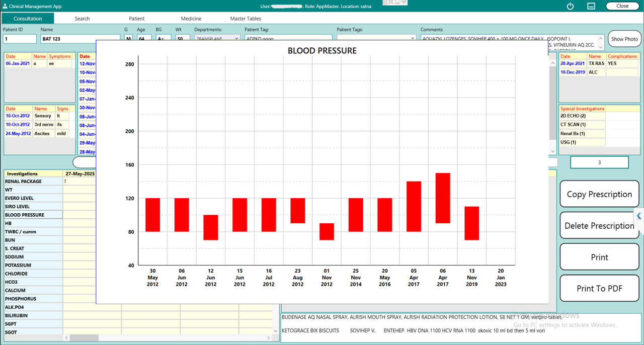Switch to the Consultation tab
Image resolution: width=644 pixels, height=345 pixels.
pyautogui.click(x=28, y=19)
